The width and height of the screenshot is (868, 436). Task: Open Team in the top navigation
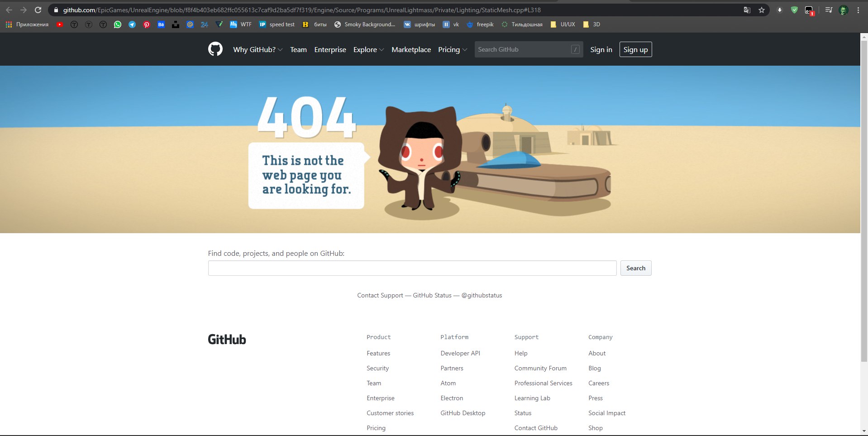pos(298,49)
